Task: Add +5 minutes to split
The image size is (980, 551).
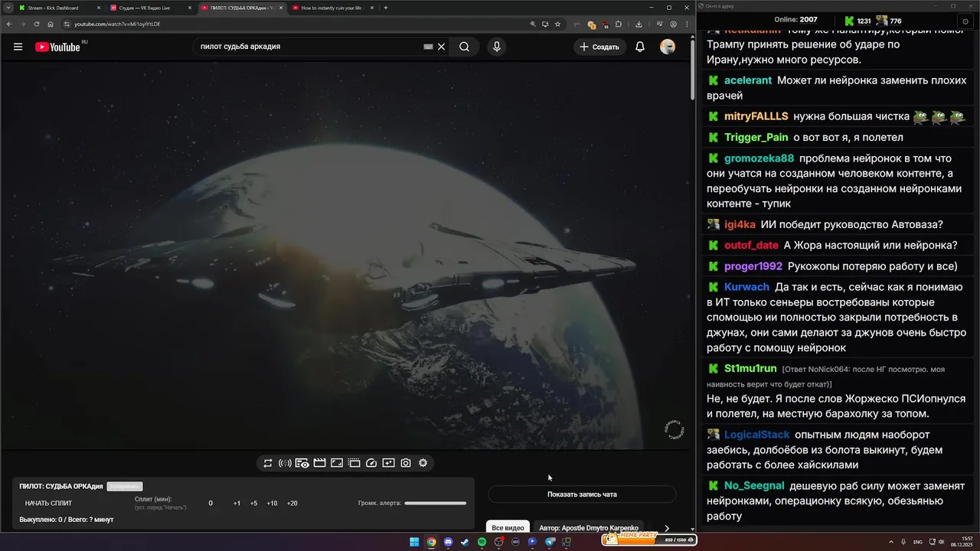Action: click(x=253, y=504)
